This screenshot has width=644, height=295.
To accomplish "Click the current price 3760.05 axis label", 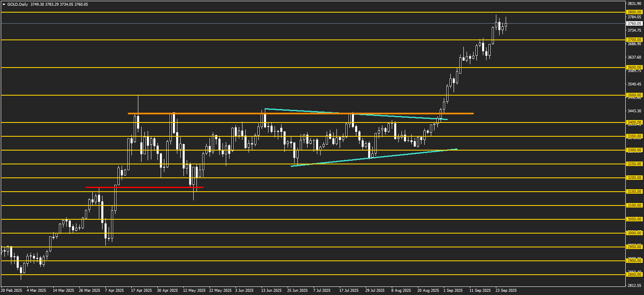I will (x=635, y=24).
